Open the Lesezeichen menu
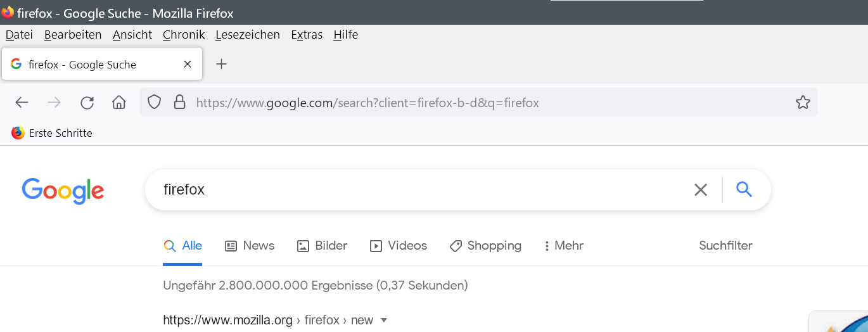Screen dimensions: 868x332 247,35
